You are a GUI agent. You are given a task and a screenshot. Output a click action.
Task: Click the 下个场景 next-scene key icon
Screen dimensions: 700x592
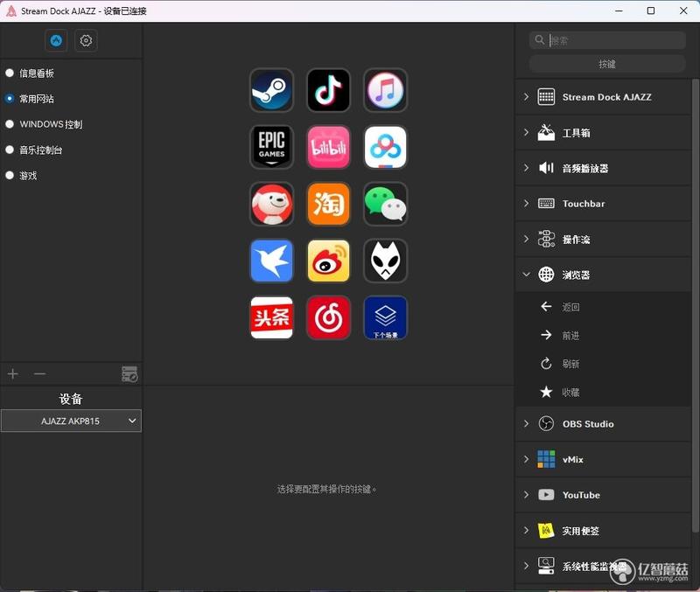click(386, 317)
